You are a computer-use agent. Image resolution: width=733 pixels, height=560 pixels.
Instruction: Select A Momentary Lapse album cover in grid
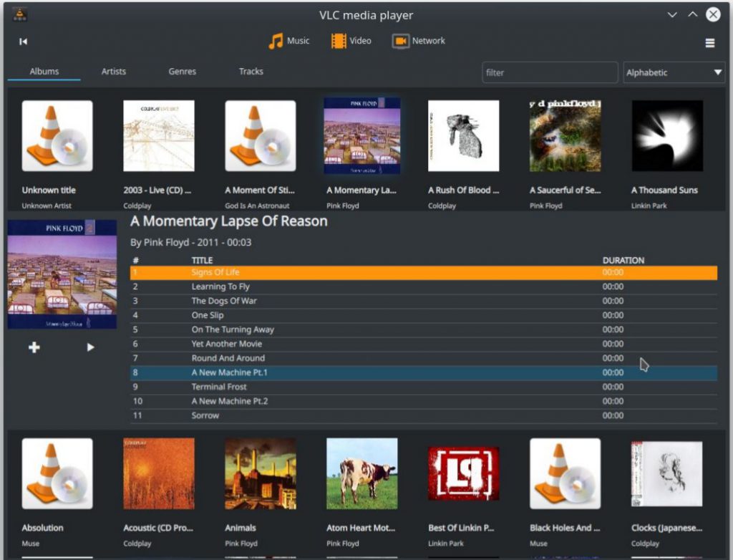coord(362,135)
